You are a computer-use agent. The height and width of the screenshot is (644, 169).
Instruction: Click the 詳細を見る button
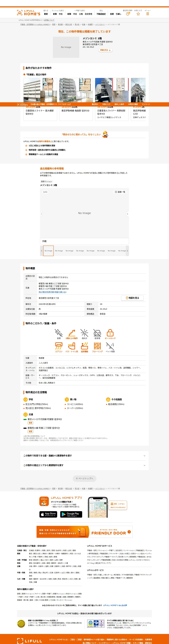coord(105,50)
